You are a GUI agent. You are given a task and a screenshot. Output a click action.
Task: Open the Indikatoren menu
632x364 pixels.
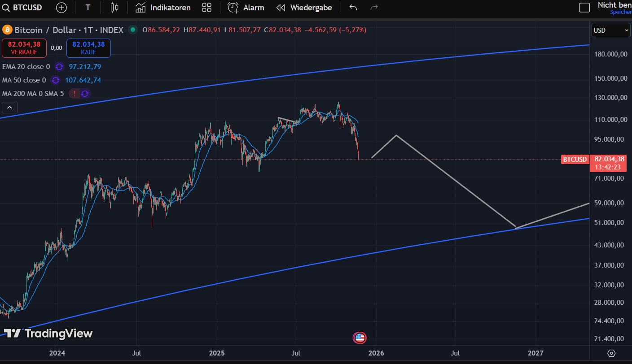tap(163, 8)
